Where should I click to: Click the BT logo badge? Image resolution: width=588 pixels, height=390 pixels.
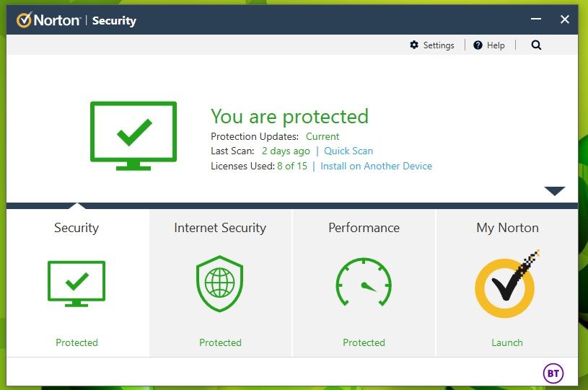pos(553,373)
